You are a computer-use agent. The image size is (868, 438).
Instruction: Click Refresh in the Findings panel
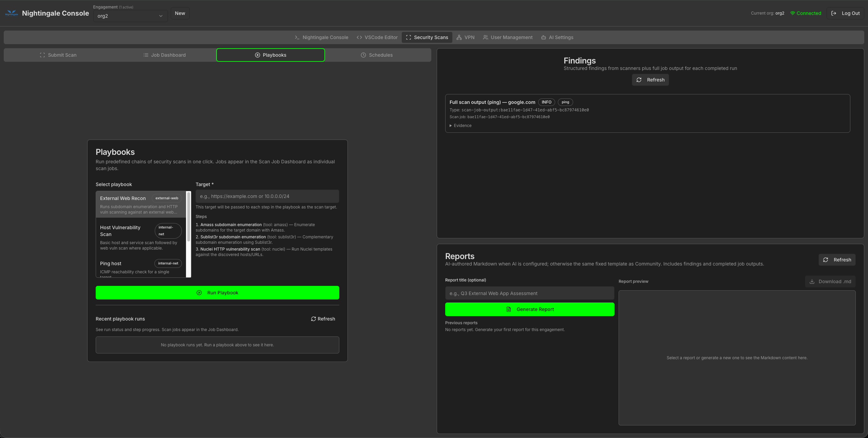tap(650, 80)
